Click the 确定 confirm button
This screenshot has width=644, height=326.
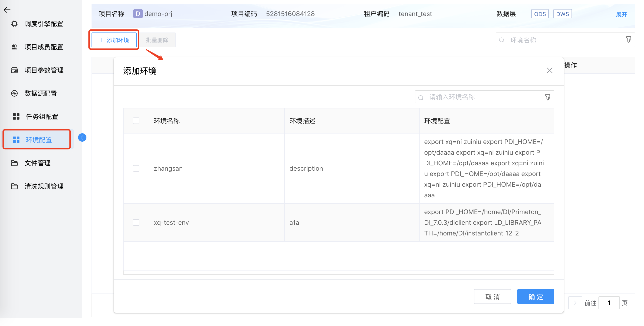[536, 297]
